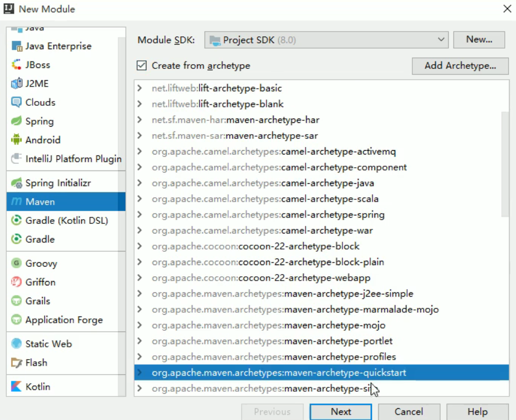The width and height of the screenshot is (516, 420).
Task: Click the Groovy G icon
Action: pyautogui.click(x=17, y=263)
